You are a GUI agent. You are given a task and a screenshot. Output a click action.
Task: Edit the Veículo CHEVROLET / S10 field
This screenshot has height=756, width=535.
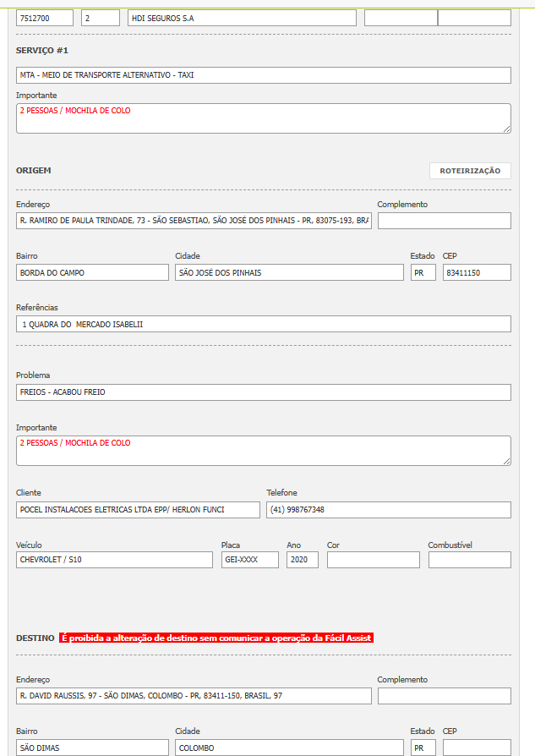point(114,560)
